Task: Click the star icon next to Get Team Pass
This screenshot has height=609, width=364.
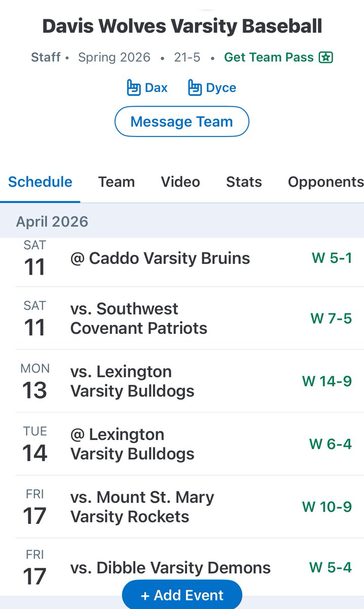Action: coord(325,57)
